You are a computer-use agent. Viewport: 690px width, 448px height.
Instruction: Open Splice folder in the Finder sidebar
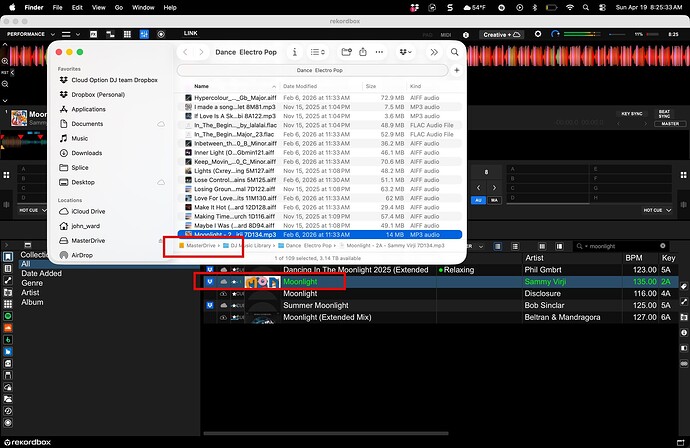80,168
